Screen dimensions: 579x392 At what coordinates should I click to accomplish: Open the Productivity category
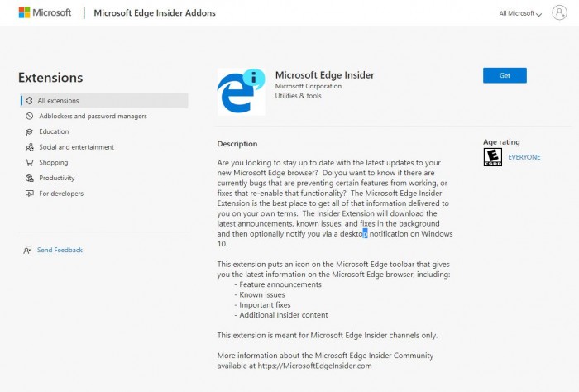(x=57, y=178)
